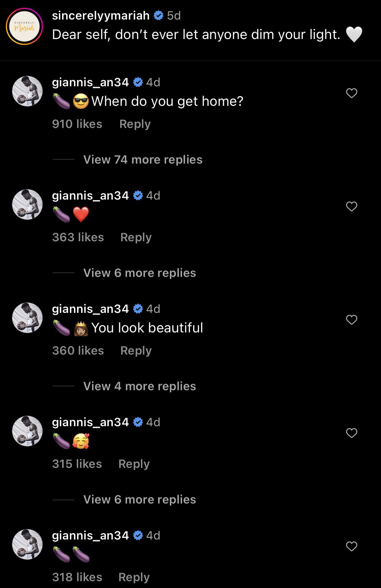Tap verified badge next to sincerelyymariah
Viewport: 381px width, 588px height.
(x=158, y=15)
